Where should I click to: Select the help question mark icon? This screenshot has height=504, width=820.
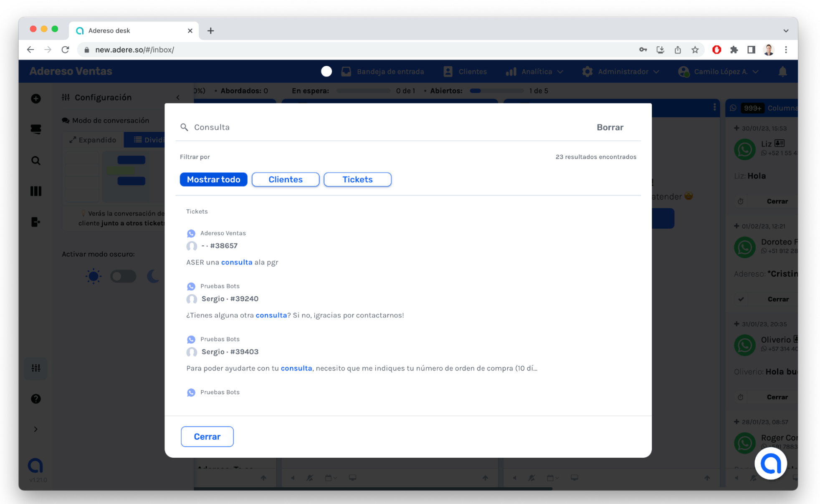(36, 399)
